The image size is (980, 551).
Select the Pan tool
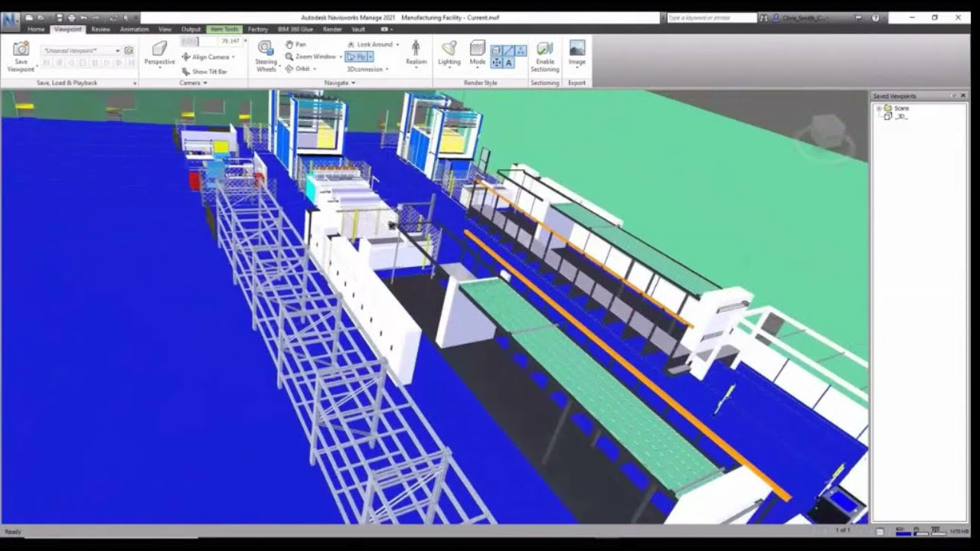[x=296, y=44]
